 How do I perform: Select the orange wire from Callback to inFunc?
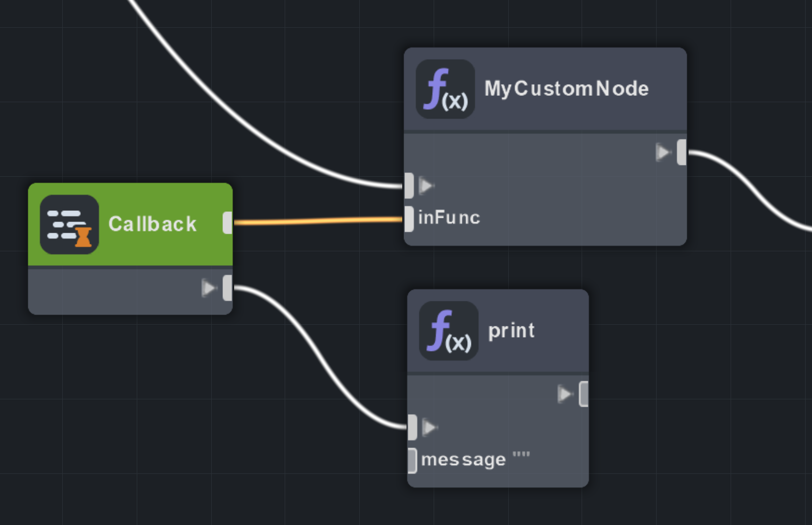click(x=318, y=220)
